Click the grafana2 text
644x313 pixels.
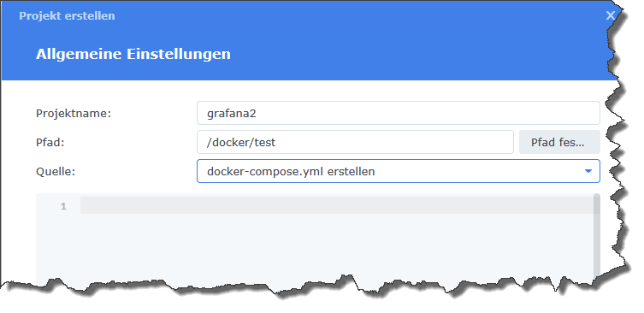point(232,114)
